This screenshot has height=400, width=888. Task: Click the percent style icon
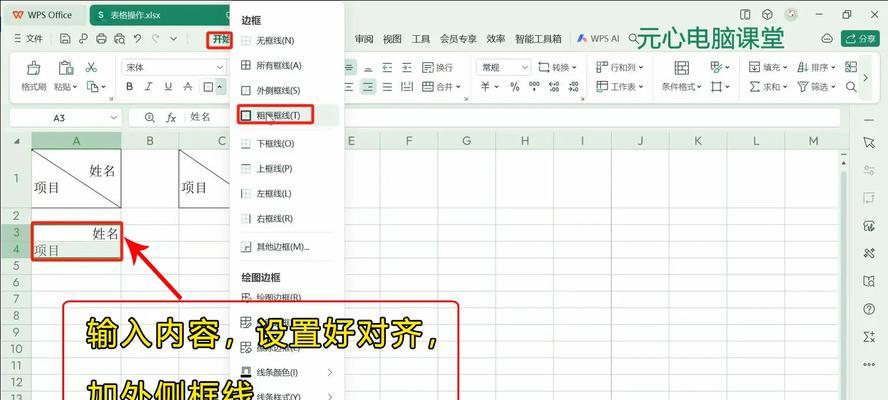[x=514, y=87]
